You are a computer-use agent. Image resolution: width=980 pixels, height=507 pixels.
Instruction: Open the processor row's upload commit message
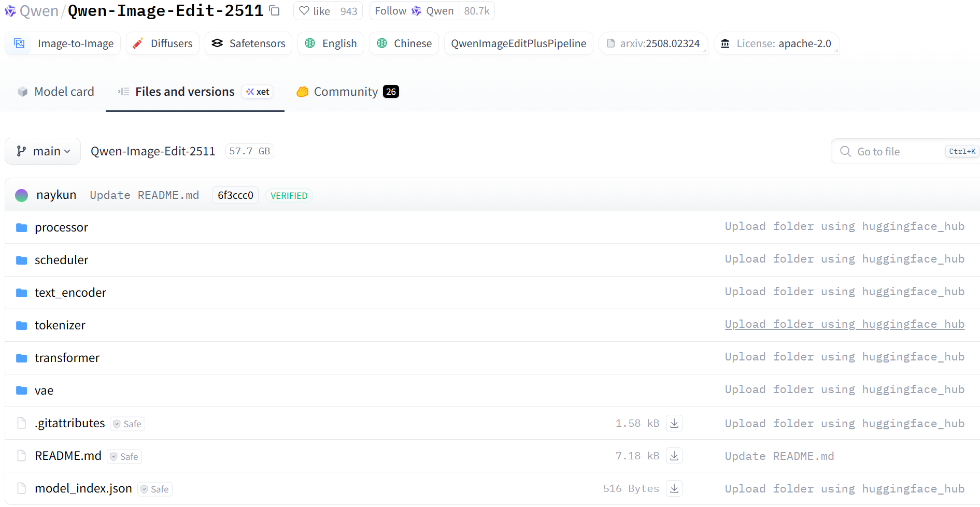tap(845, 226)
